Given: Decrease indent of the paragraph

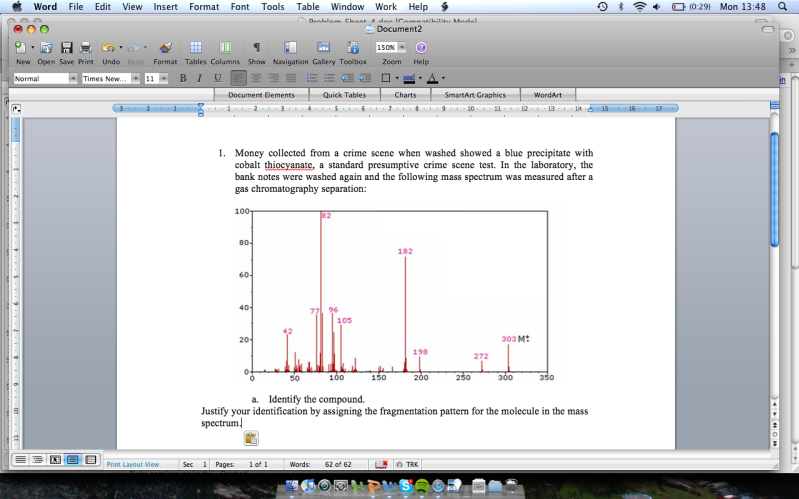Looking at the screenshot, I should pyautogui.click(x=348, y=78).
